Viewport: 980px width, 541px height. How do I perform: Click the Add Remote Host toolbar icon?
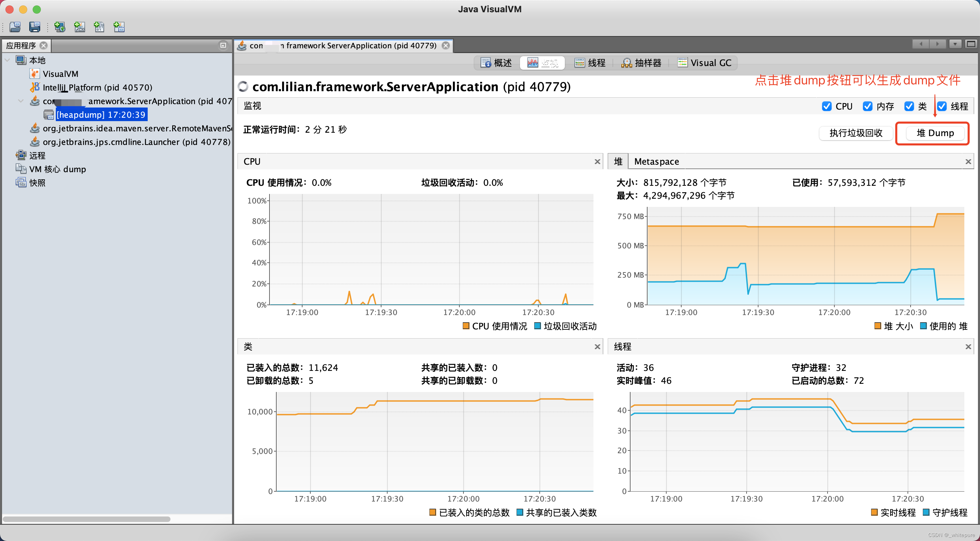pyautogui.click(x=60, y=27)
